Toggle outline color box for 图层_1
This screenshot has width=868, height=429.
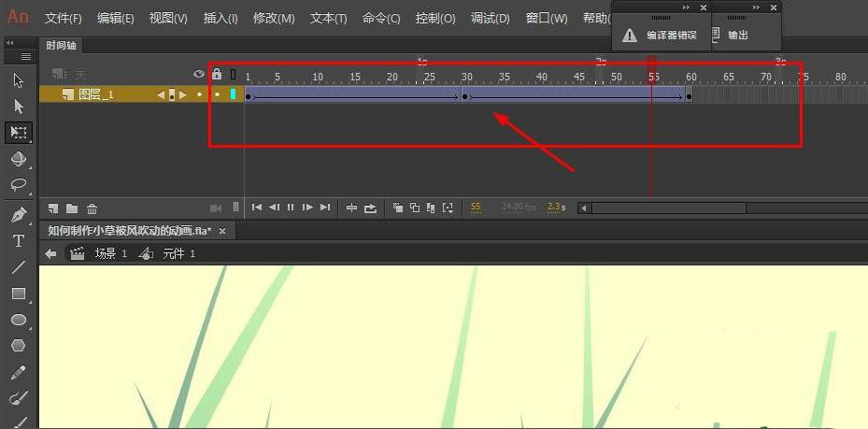233,94
